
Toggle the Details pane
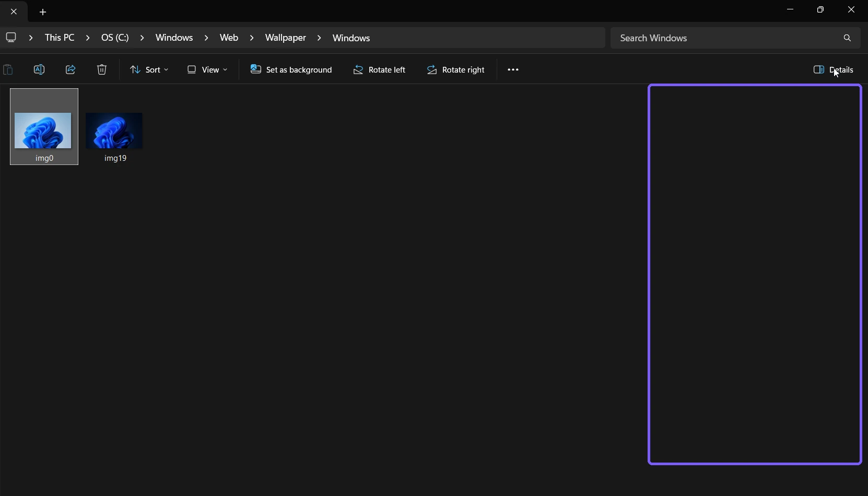[x=834, y=69]
